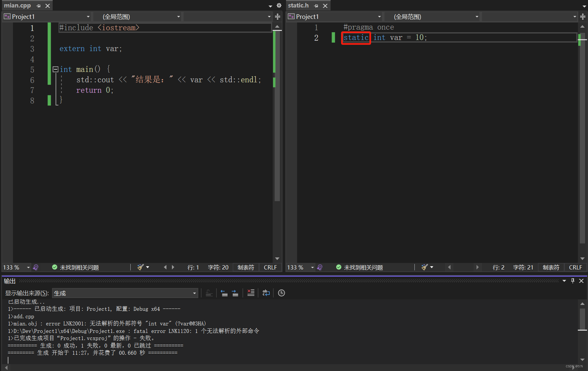The image size is (588, 371).
Task: Open 133% zoom dropdown in static.h editor
Action: click(312, 268)
